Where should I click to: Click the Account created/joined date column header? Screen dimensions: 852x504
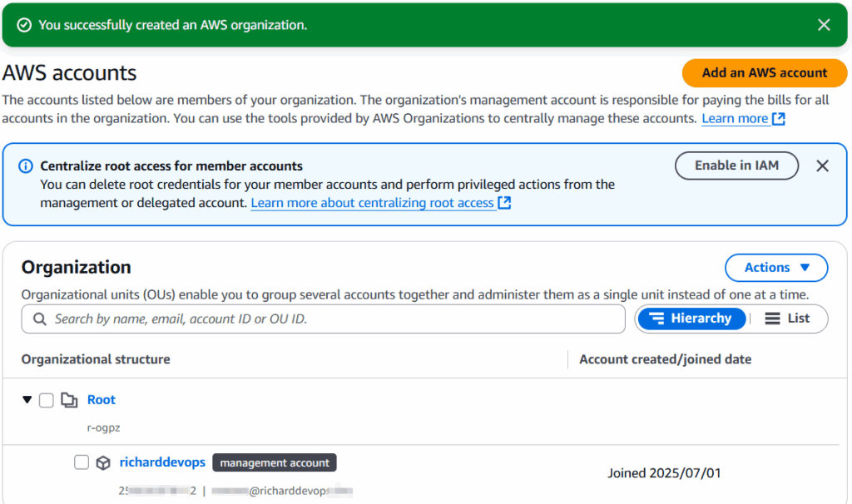[x=665, y=359]
